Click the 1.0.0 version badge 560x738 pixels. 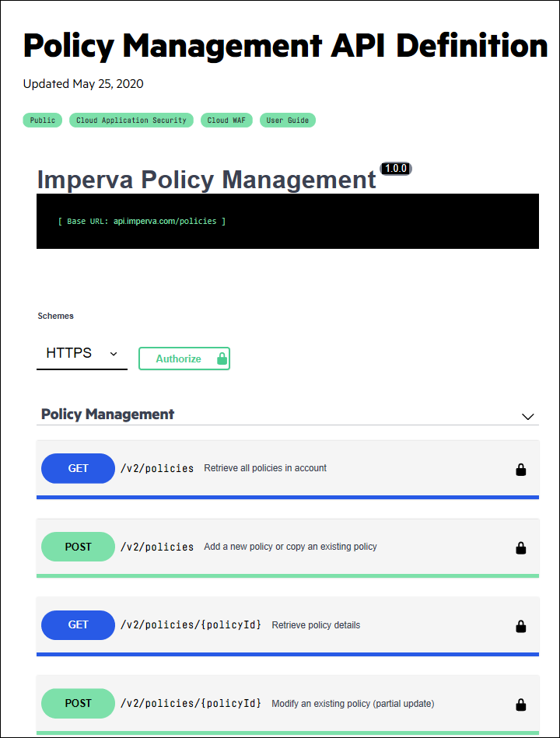coord(396,169)
